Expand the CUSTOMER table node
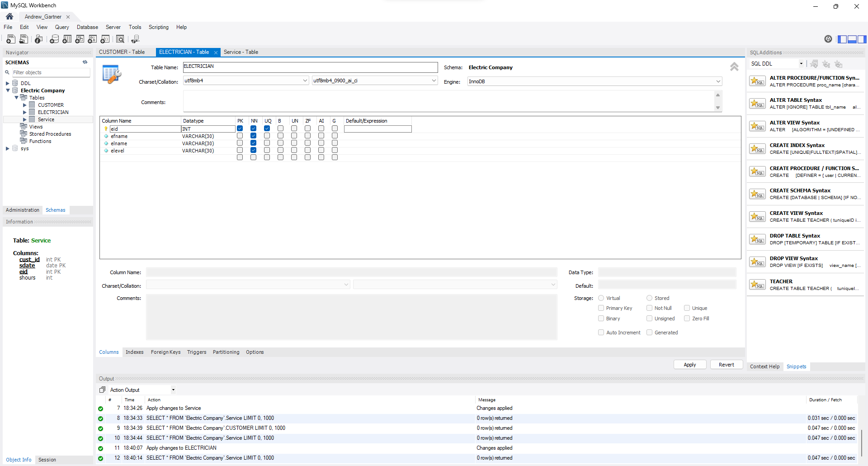The height and width of the screenshot is (466, 868). (25, 105)
